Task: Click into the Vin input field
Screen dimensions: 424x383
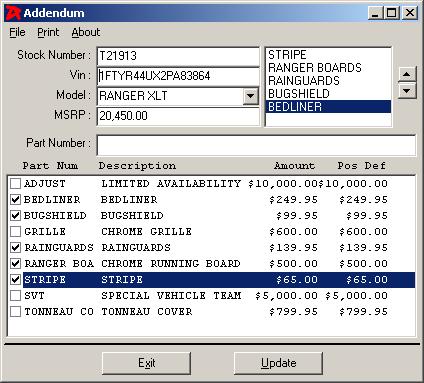Action: (x=178, y=76)
